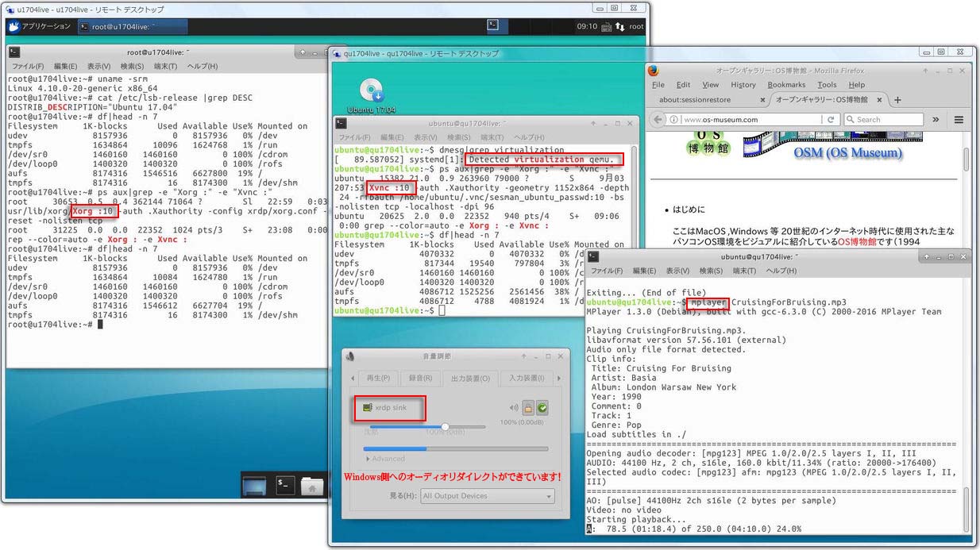The height and width of the screenshot is (550, 980).
Task: Reload the os-museum.com page
Action: tap(831, 120)
